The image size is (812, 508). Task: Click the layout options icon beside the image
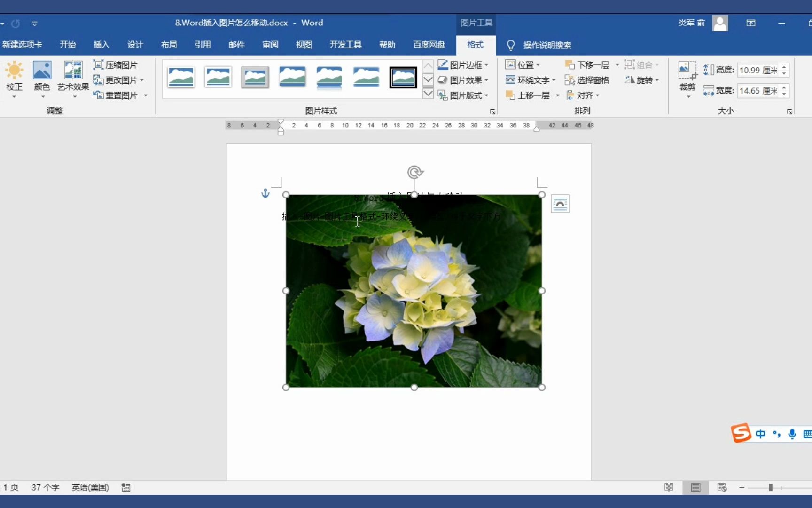click(560, 204)
